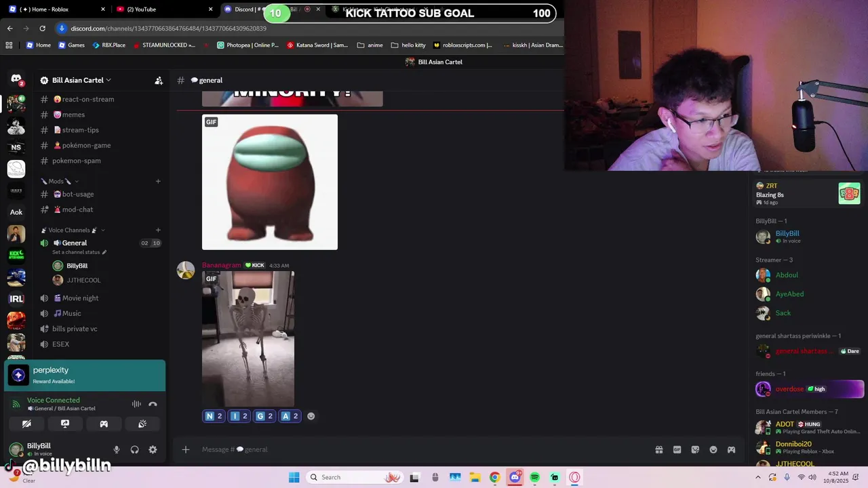Open browser apps grid in bookmarks bar
Viewport: 868px width, 488px height.
pyautogui.click(x=9, y=45)
